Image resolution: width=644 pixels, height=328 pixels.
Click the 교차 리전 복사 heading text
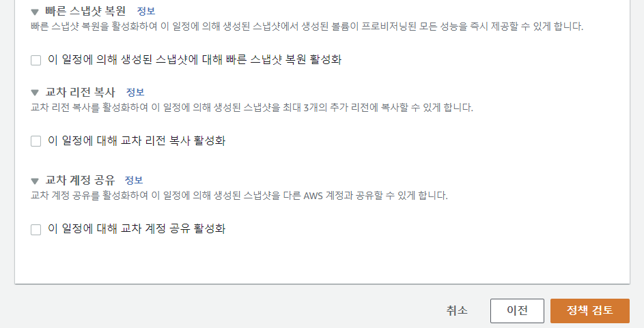click(x=80, y=92)
